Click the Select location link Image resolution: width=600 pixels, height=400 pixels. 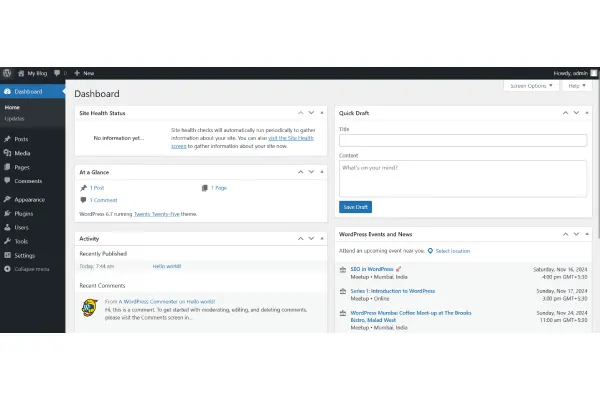coord(452,250)
